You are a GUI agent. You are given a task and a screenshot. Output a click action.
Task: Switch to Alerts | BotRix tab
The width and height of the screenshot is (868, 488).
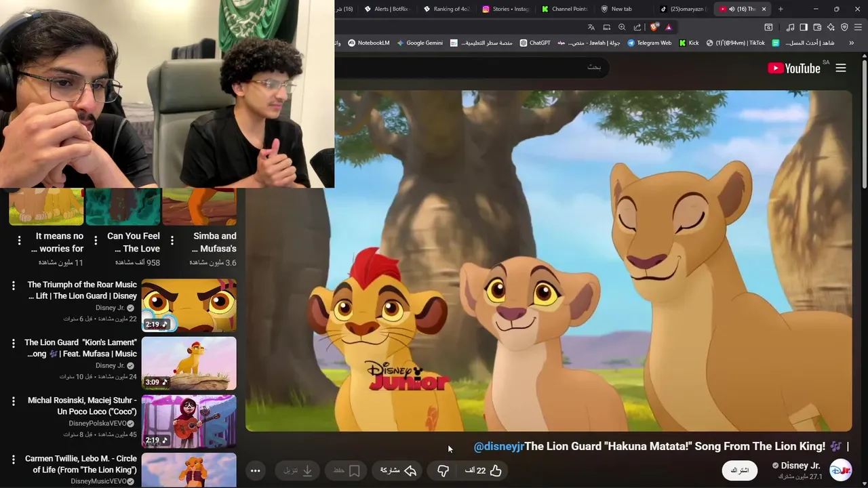pyautogui.click(x=387, y=9)
